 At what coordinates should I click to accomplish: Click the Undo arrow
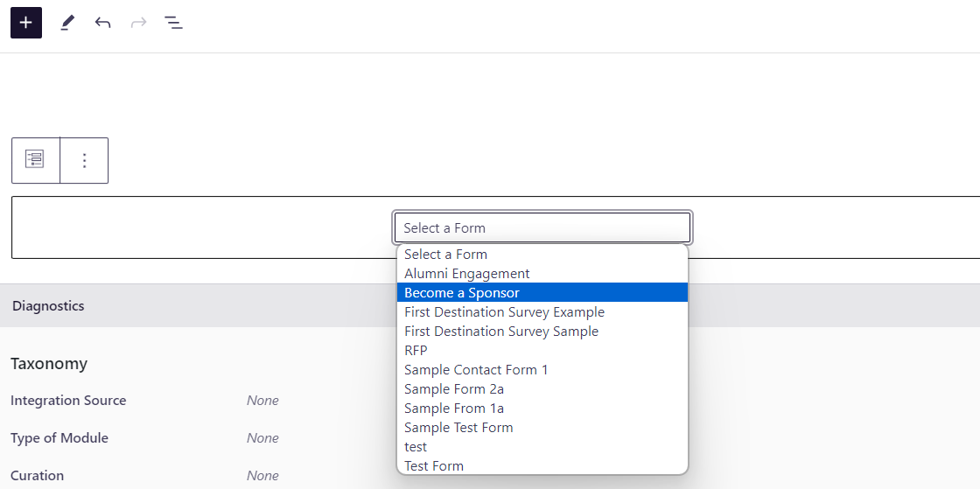[103, 23]
